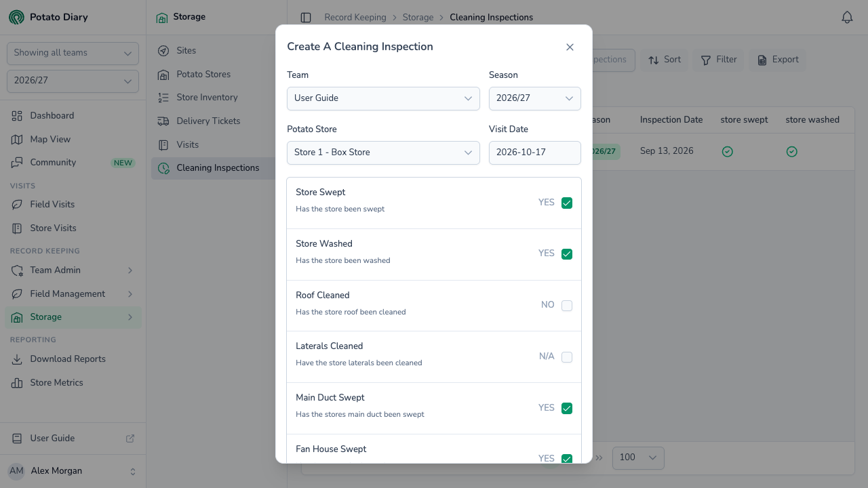Screen dimensions: 868x488
Task: Uncheck the Main Duct Swept checkbox
Action: pos(567,408)
